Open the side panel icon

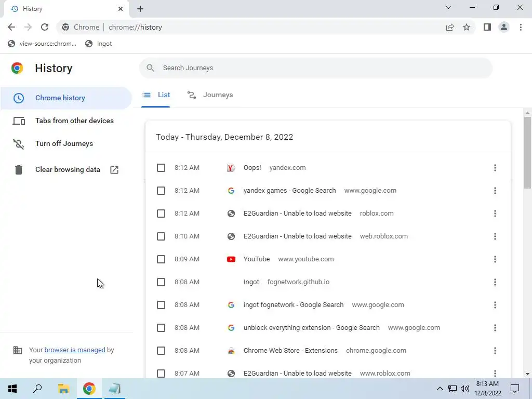click(487, 27)
